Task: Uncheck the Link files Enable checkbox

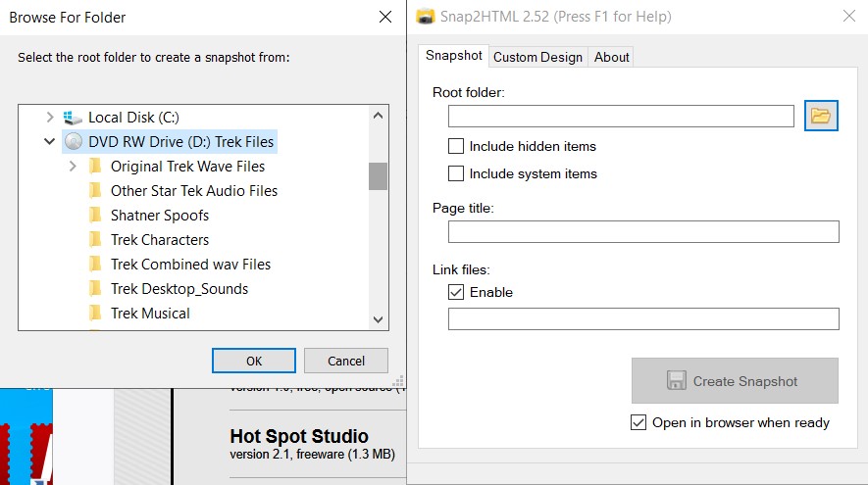Action: (x=456, y=292)
